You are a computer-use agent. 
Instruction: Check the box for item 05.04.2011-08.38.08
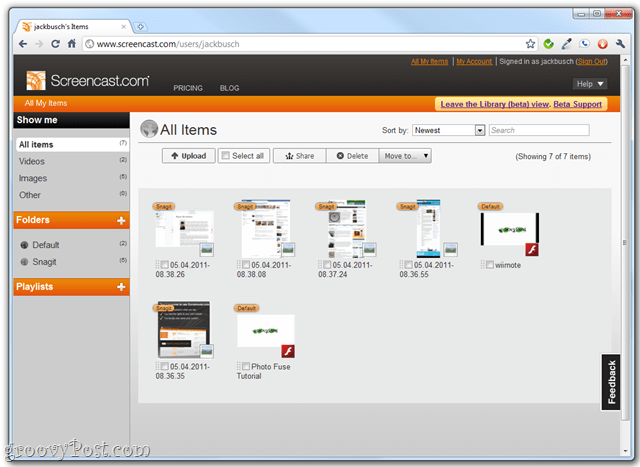click(x=246, y=265)
